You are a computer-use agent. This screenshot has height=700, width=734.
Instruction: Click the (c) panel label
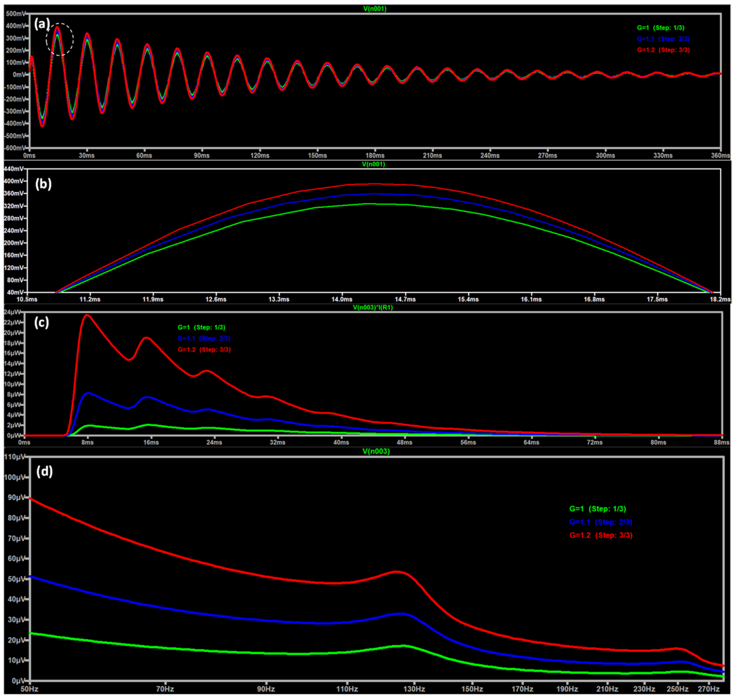coord(41,322)
